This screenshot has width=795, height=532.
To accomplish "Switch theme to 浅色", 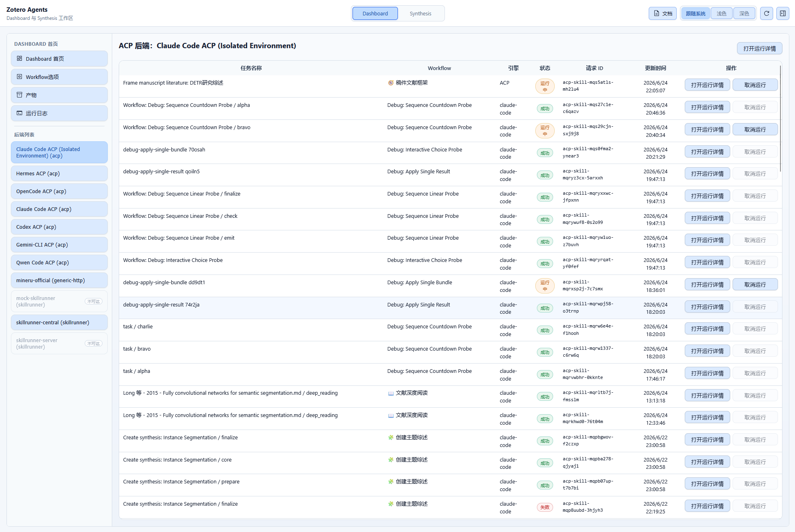I will click(x=722, y=13).
